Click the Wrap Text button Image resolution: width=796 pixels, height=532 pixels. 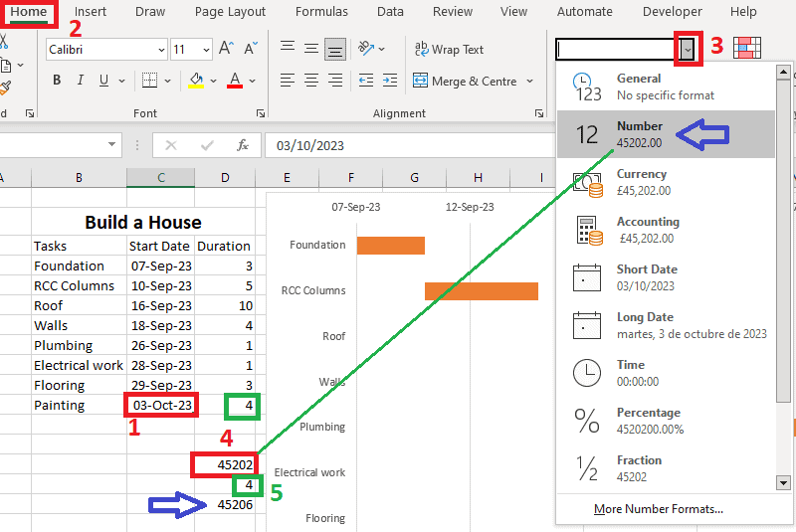coord(449,49)
